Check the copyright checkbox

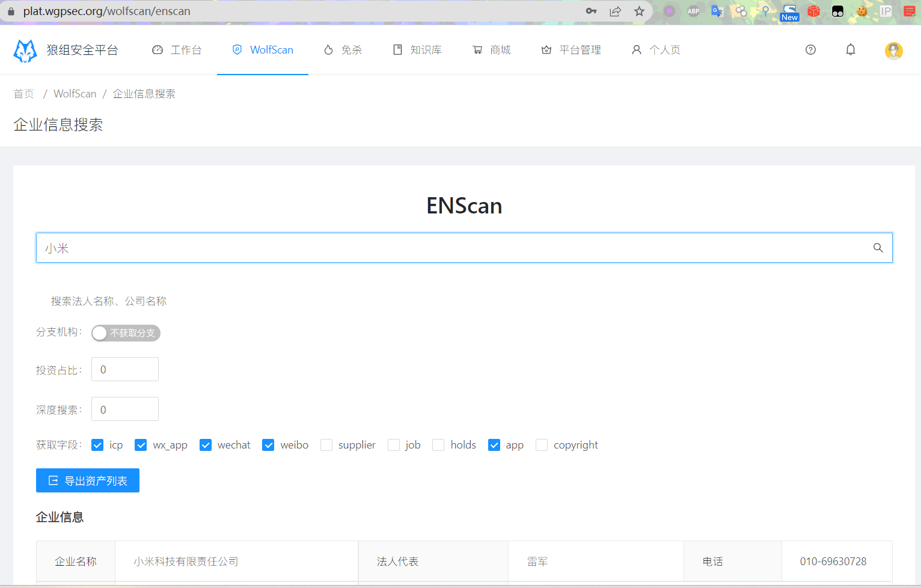coord(542,445)
